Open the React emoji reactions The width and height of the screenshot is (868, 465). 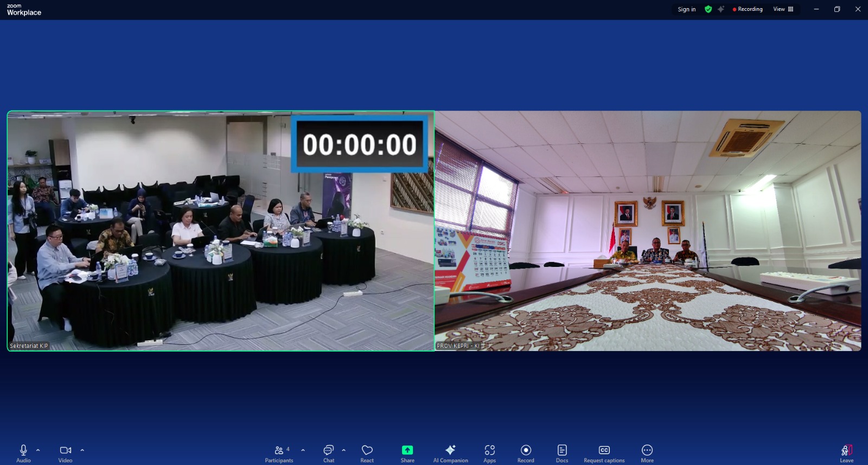[x=367, y=453]
